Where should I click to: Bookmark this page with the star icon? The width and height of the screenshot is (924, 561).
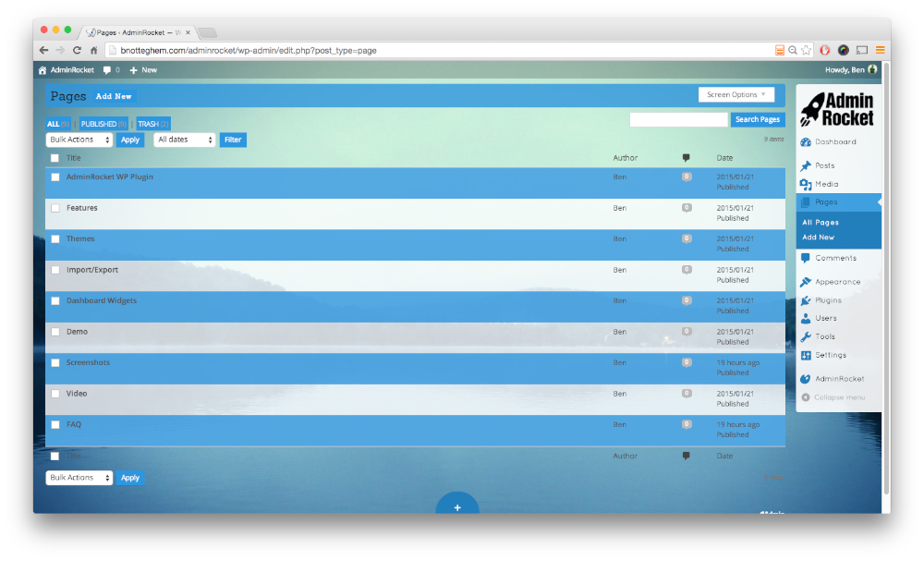coord(806,51)
